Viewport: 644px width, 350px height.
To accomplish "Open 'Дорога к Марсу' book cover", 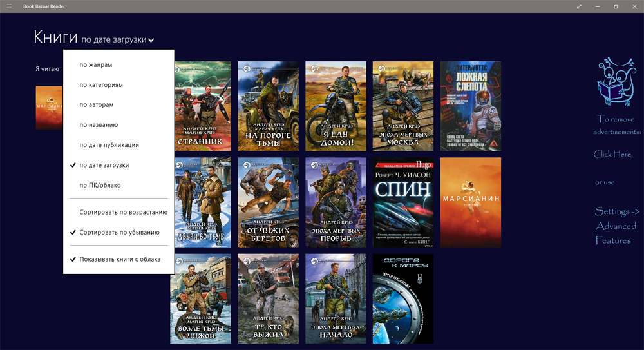I will (x=403, y=298).
